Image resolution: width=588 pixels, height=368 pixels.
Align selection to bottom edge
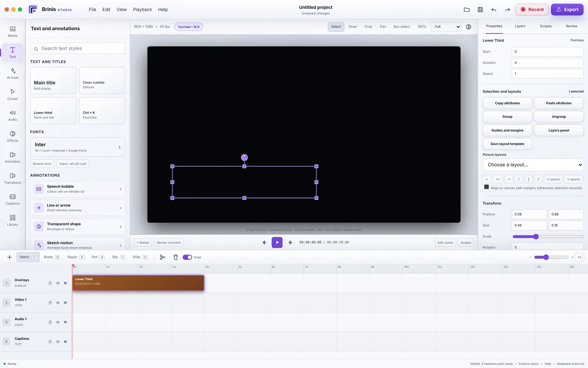coord(538,179)
